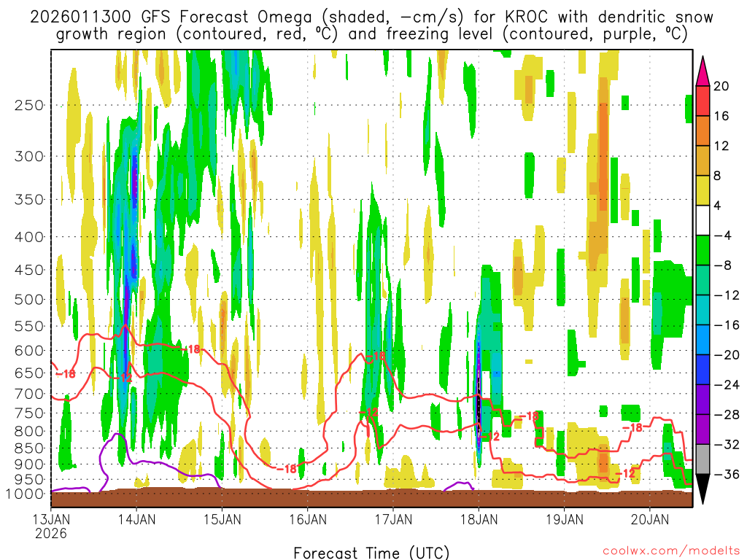
Task: Click the 400 pressure level label
Action: coord(29,237)
